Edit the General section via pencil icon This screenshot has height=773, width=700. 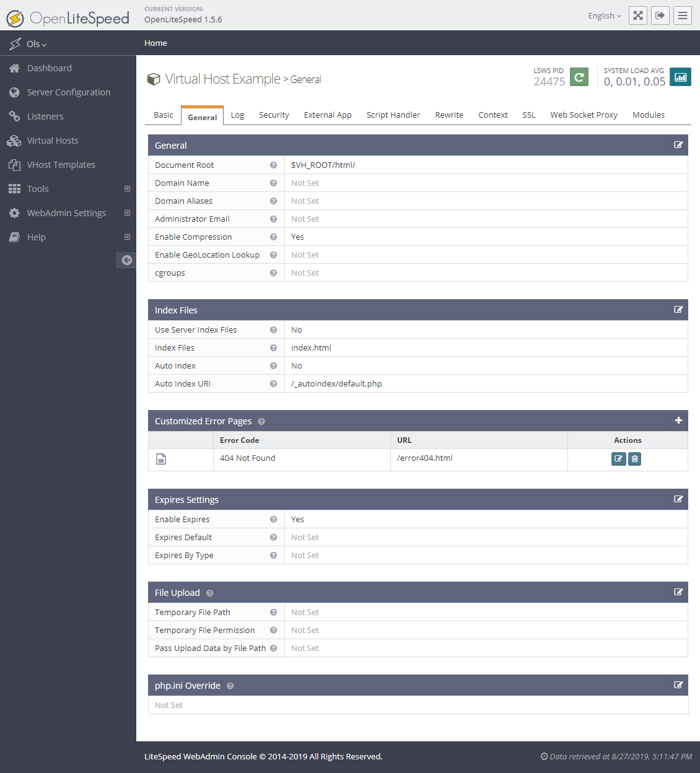678,145
